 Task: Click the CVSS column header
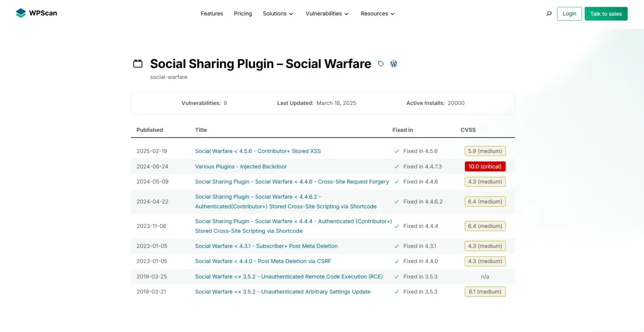tap(468, 130)
